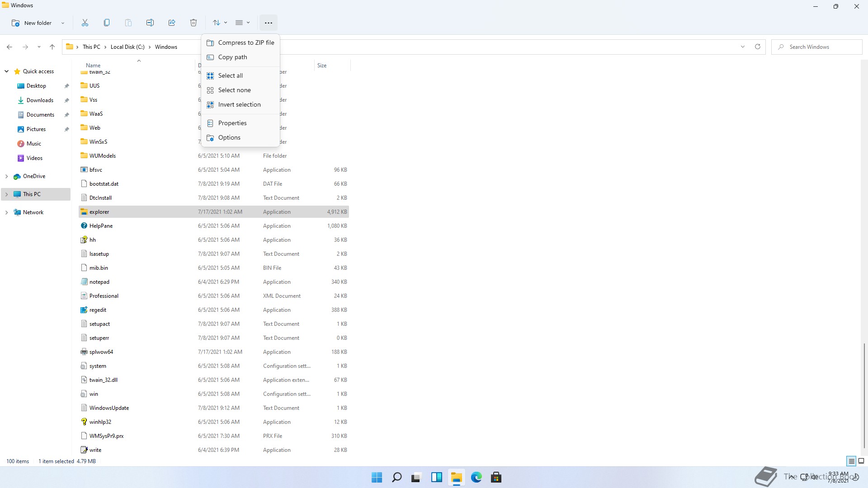Go up one folder level
Viewport: 868px width, 488px height.
[52, 47]
